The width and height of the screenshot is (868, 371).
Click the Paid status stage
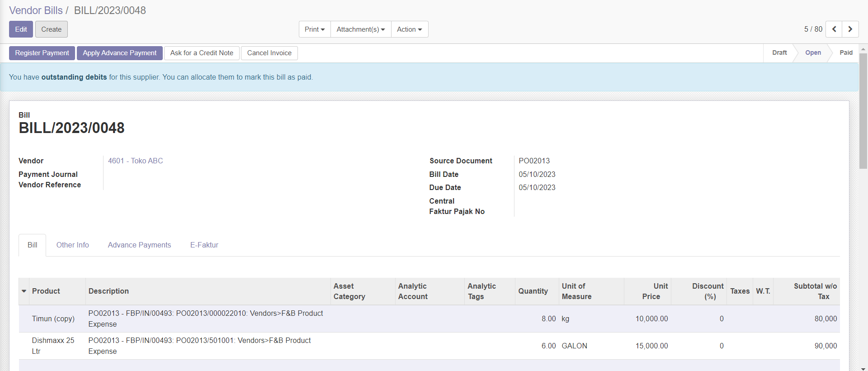click(x=846, y=52)
